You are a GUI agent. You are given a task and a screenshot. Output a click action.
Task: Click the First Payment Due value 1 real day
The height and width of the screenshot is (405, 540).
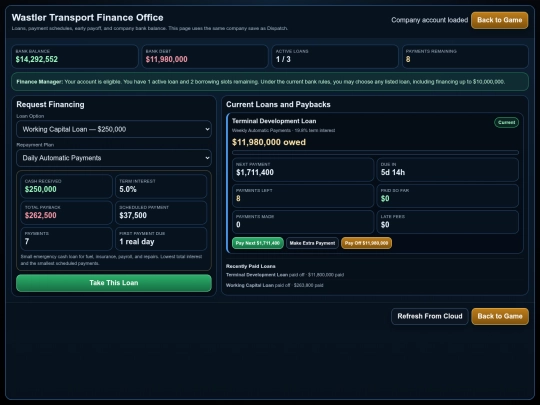point(137,241)
